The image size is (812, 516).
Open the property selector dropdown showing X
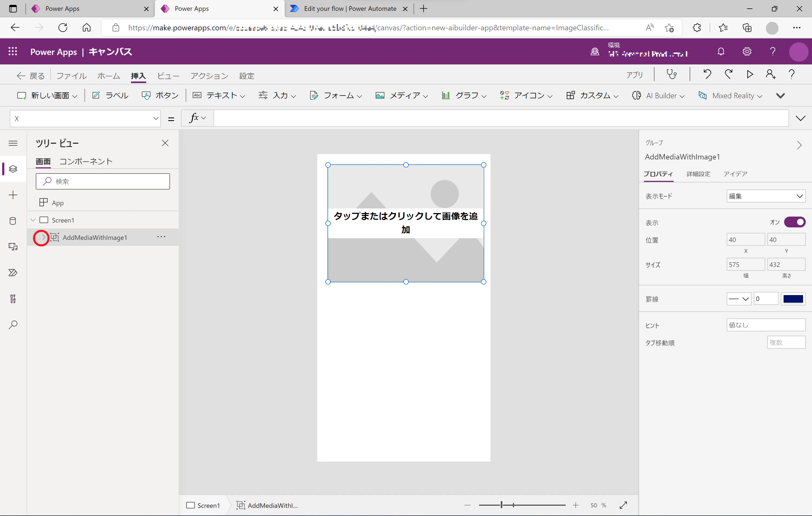click(x=85, y=118)
